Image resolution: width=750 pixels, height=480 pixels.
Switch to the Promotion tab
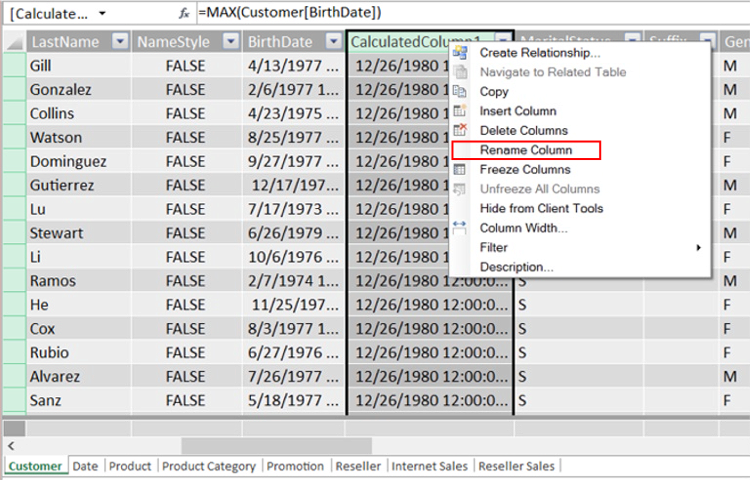295,466
